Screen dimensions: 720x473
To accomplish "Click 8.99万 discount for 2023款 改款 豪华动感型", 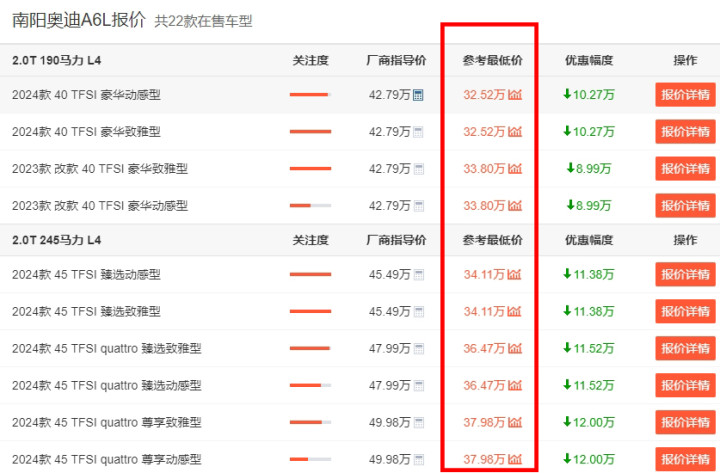I will coord(589,206).
